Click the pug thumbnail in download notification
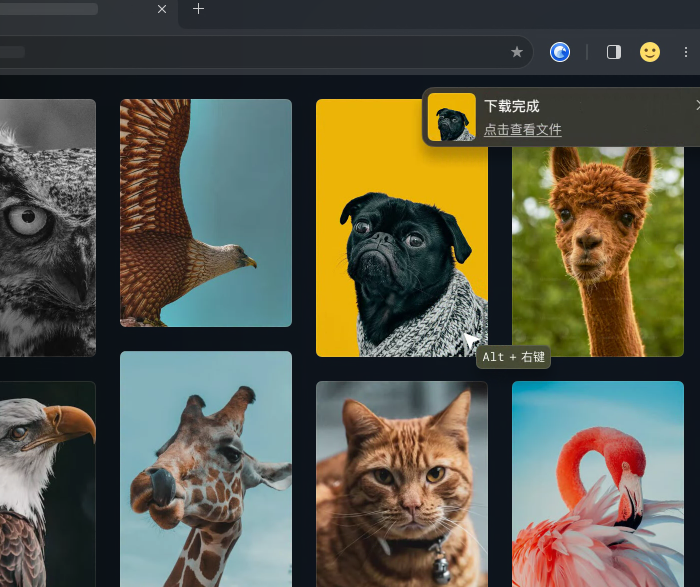Viewport: 700px width, 587px height. [x=452, y=117]
